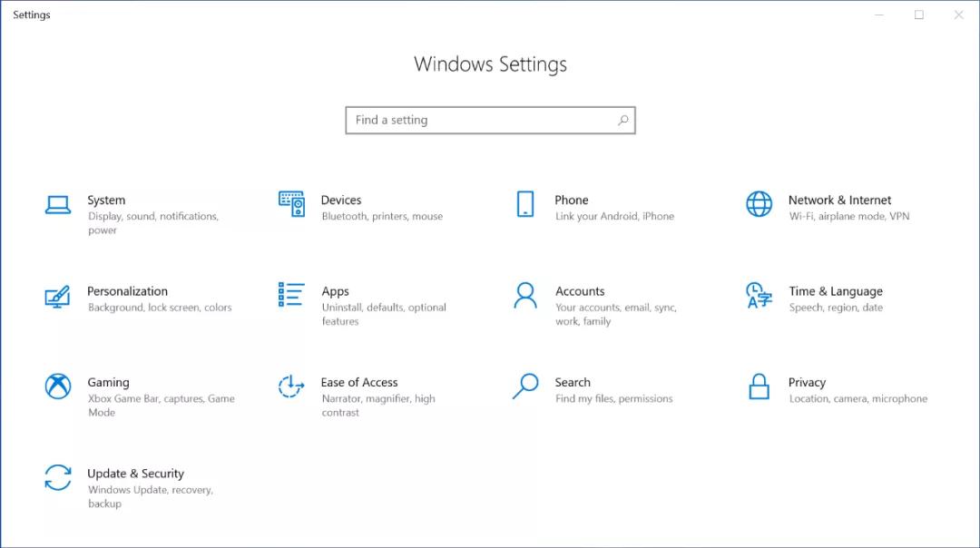Click the Ease of Access clock-arrow icon
Image resolution: width=980 pixels, height=548 pixels.
[x=291, y=387]
